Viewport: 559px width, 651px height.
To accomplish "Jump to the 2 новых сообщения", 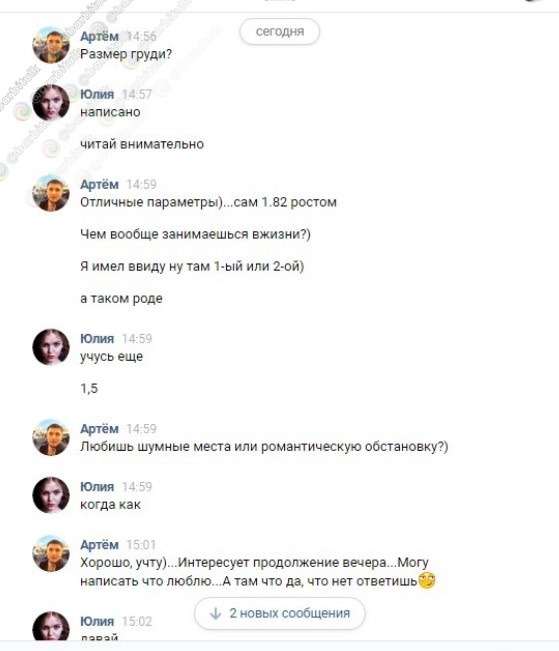I will coord(280,613).
